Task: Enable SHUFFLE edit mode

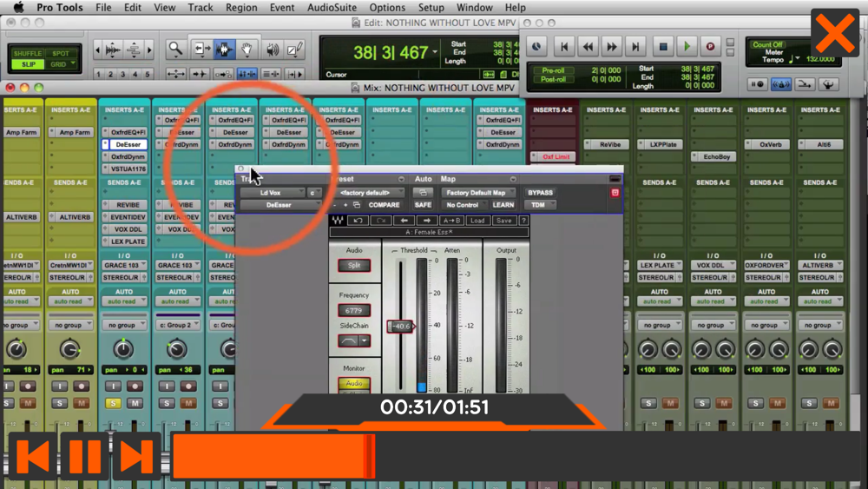Action: click(x=28, y=53)
